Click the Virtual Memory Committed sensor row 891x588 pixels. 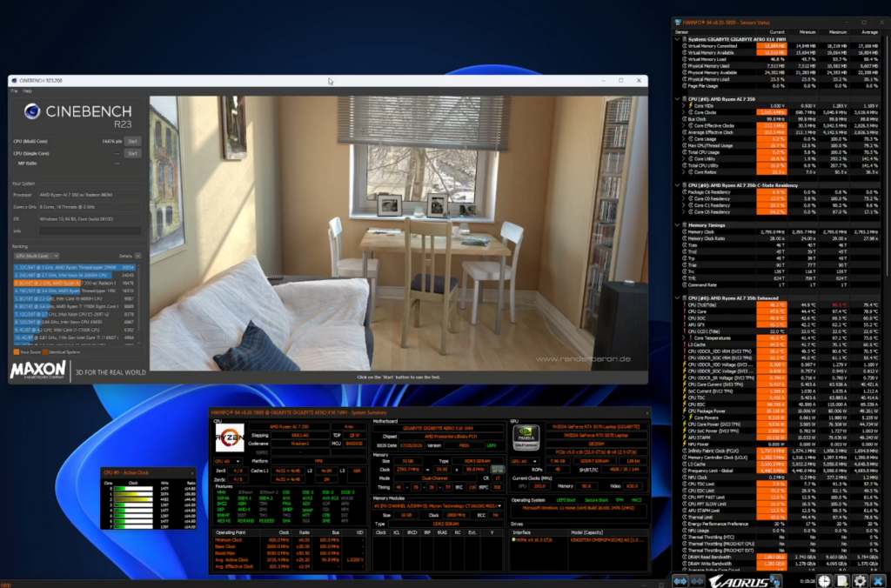[x=780, y=46]
